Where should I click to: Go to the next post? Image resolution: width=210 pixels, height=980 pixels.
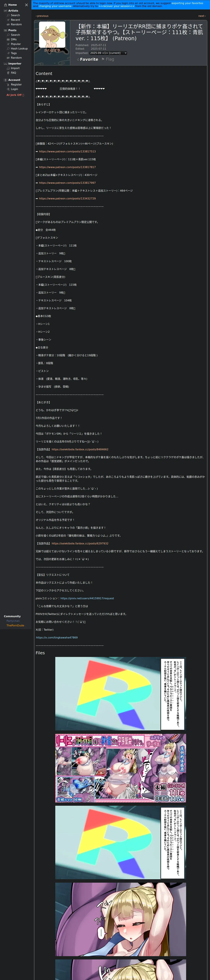[202, 16]
